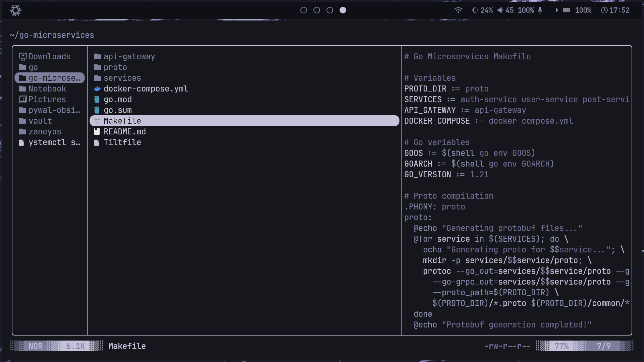Click the DOCKER_COMPOSE variable line in preview
The image size is (644, 362).
[x=489, y=121]
